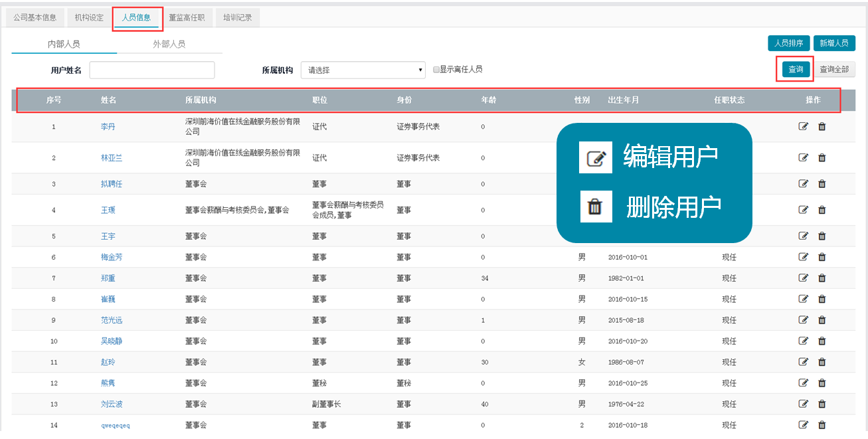The width and height of the screenshot is (868, 439).
Task: Edit the 崔巍 row
Action: (803, 299)
